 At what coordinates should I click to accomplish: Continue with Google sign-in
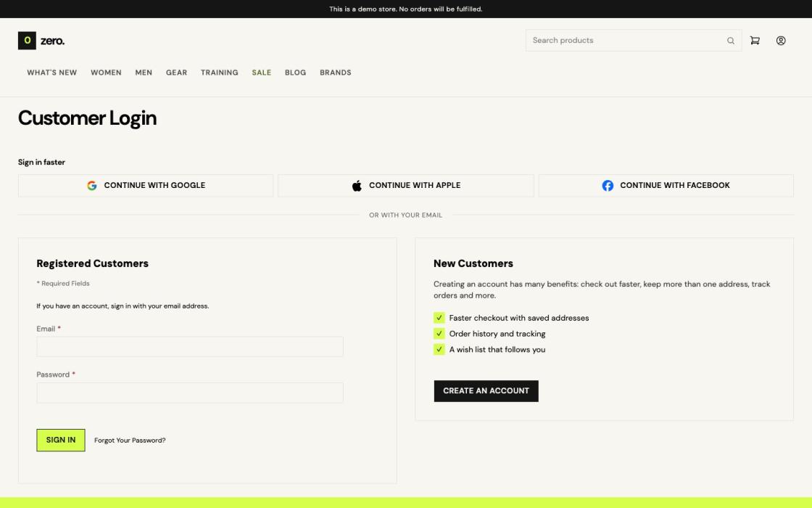click(146, 186)
